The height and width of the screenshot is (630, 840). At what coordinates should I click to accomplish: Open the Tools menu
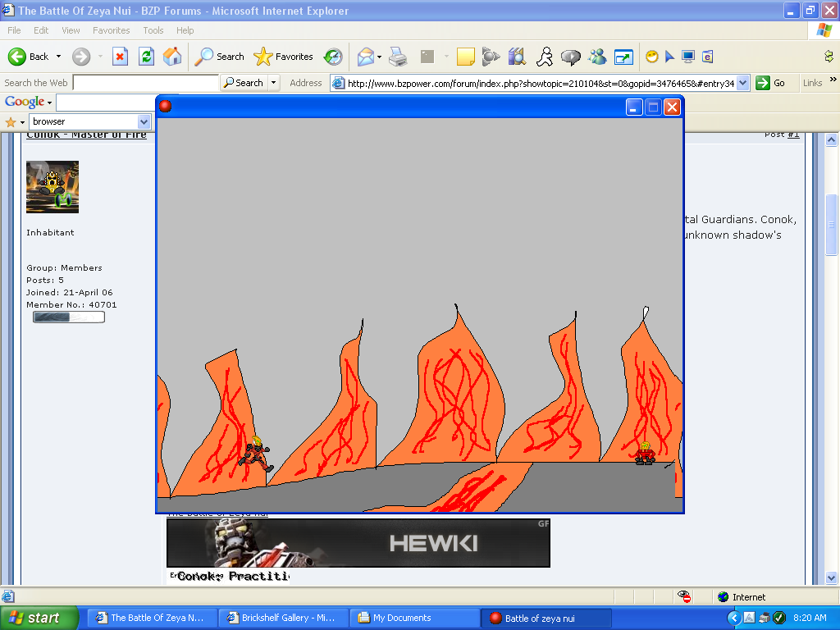(x=153, y=30)
